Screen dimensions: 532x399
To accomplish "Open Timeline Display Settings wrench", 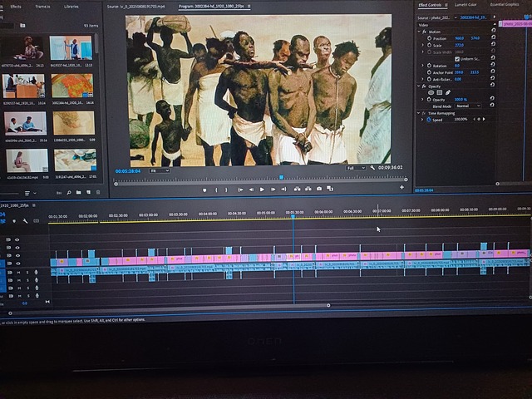I will [x=25, y=221].
